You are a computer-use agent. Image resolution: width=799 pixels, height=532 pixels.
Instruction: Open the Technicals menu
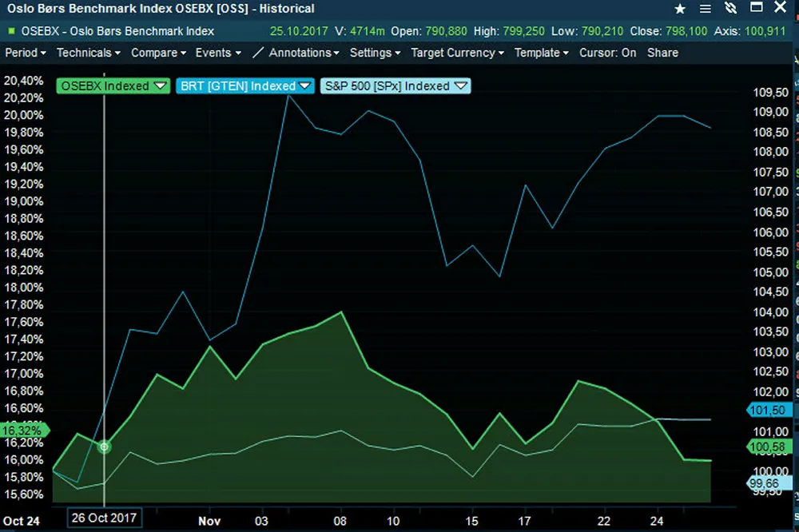pyautogui.click(x=89, y=53)
